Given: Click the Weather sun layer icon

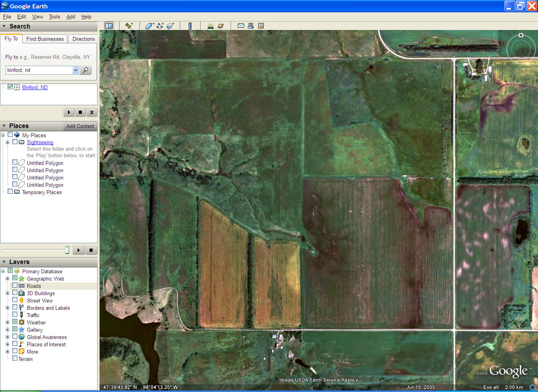Looking at the screenshot, I should [x=22, y=322].
